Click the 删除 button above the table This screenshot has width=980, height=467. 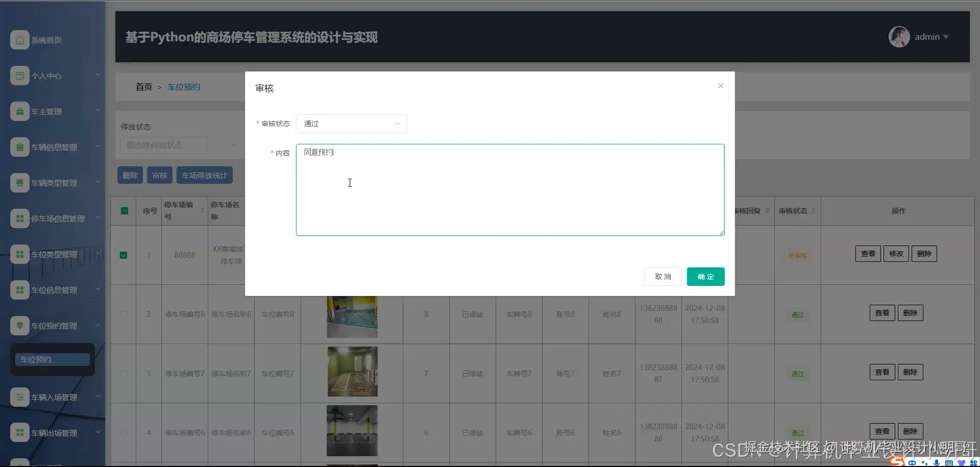(x=130, y=175)
